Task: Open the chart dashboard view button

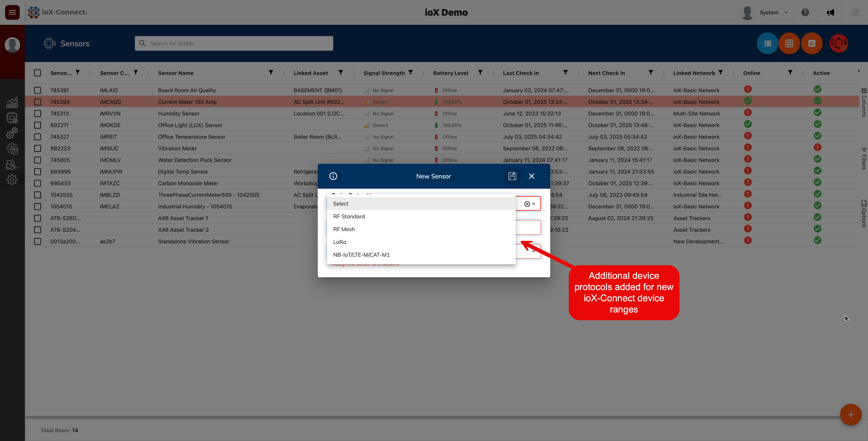Action: coord(811,43)
